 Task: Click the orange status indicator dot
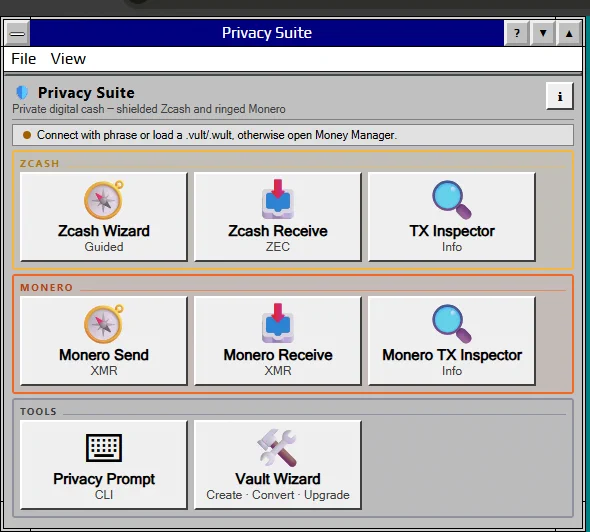click(27, 135)
